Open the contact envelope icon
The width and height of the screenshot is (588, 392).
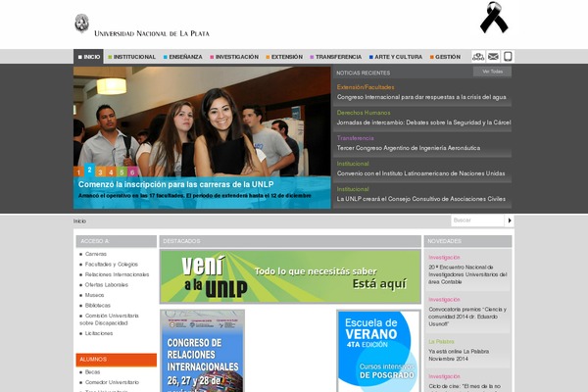tap(493, 57)
